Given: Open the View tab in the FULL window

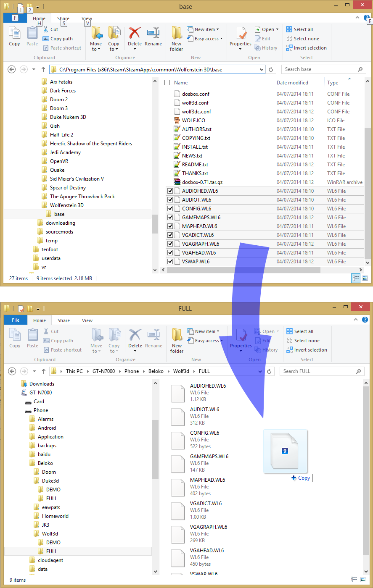Looking at the screenshot, I should click(87, 320).
